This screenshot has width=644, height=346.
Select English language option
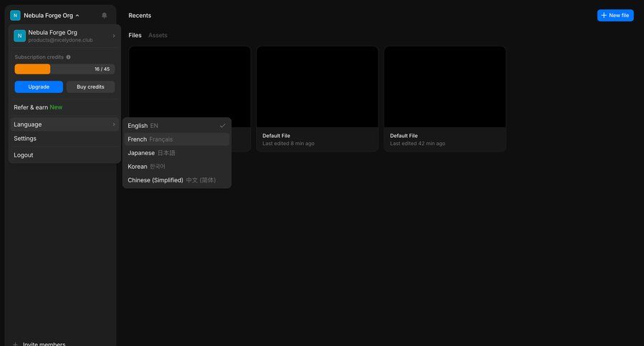(x=176, y=126)
